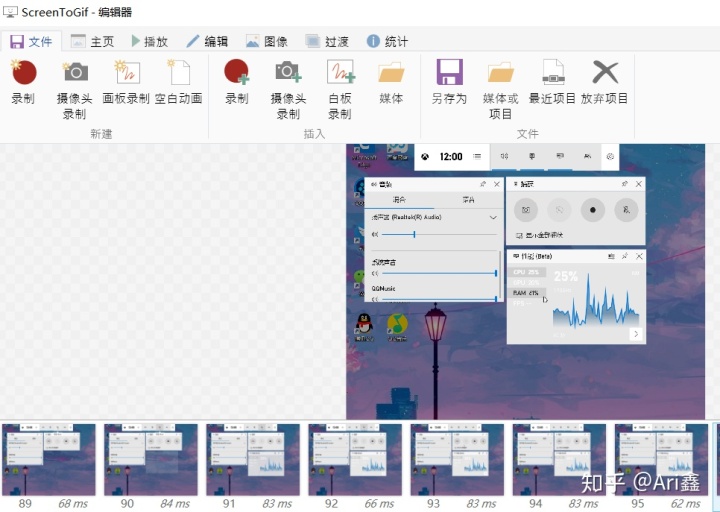The image size is (720, 512).
Task: Toggle the microphone in capture panel
Action: tap(626, 210)
